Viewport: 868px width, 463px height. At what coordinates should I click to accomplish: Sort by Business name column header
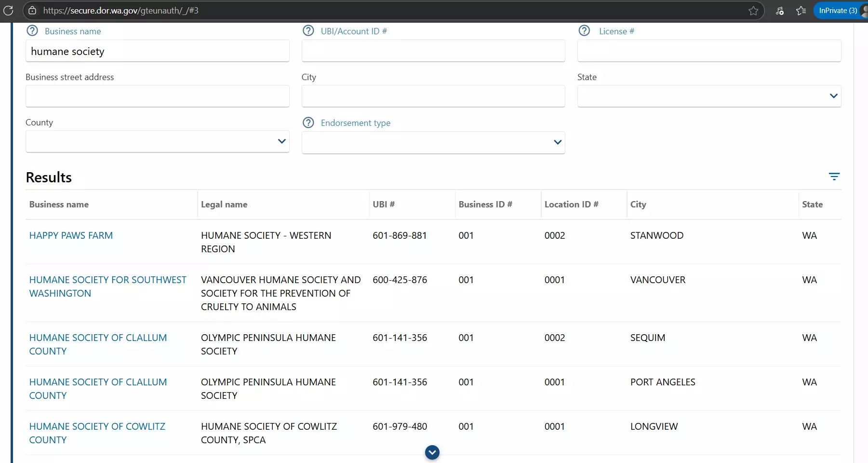[x=59, y=204]
